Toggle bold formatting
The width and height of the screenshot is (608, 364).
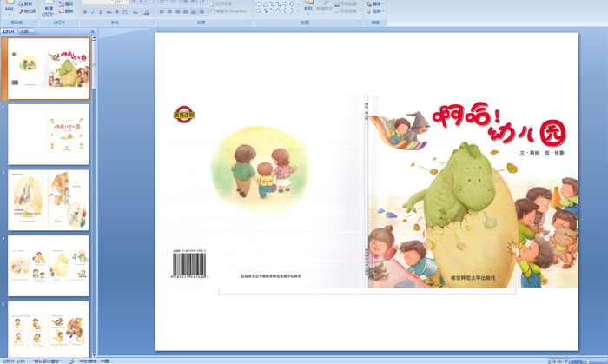(x=85, y=12)
